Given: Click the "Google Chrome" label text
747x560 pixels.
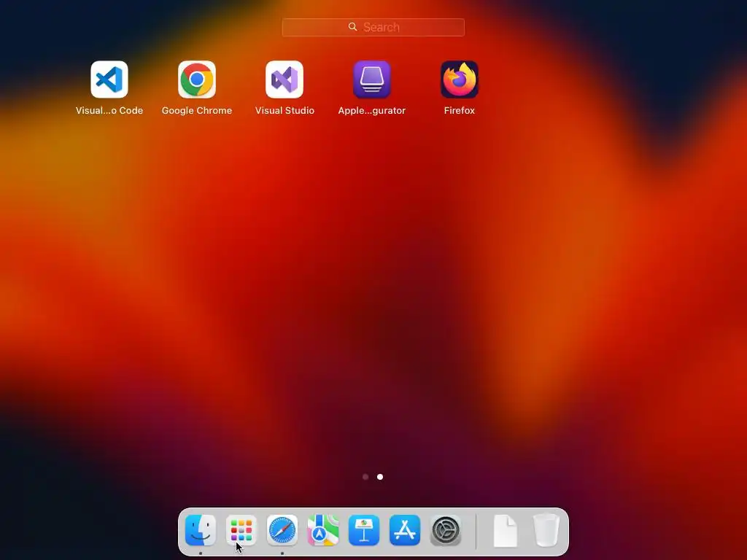Looking at the screenshot, I should click(197, 111).
